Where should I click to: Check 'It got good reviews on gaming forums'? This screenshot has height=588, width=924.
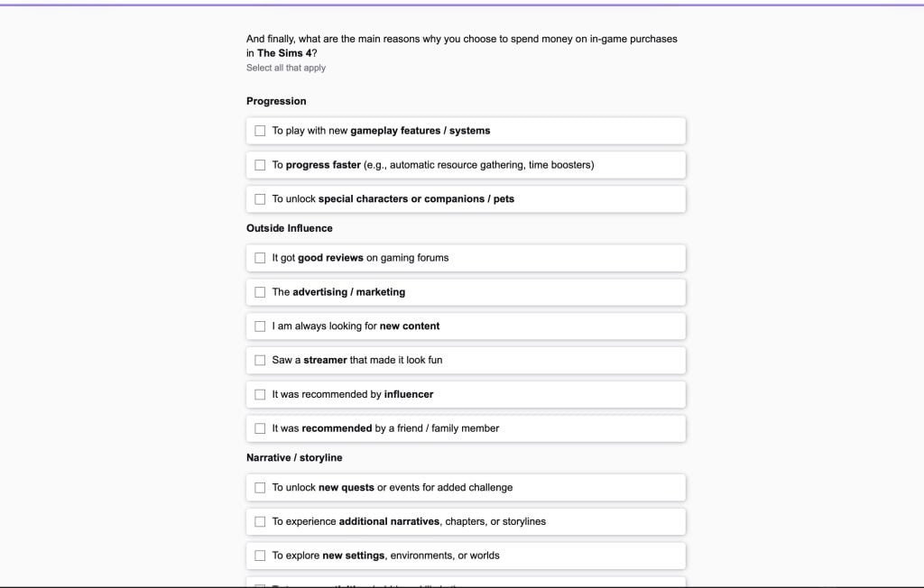click(x=260, y=257)
